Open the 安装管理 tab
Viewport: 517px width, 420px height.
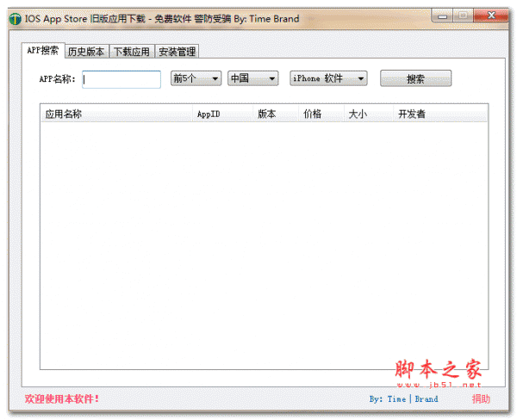(x=177, y=52)
